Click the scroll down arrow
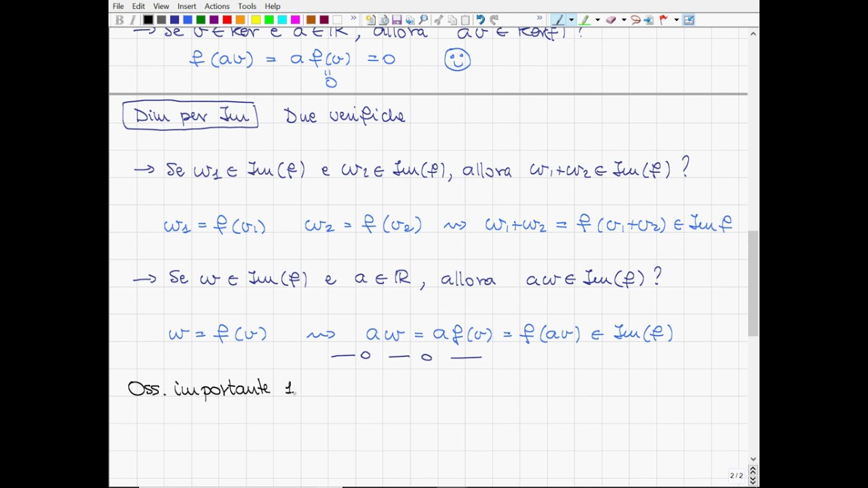This screenshot has height=488, width=868. coord(753,459)
